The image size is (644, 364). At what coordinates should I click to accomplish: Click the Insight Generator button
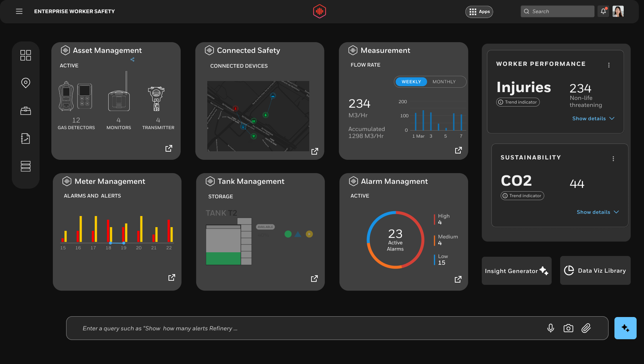[x=517, y=271]
